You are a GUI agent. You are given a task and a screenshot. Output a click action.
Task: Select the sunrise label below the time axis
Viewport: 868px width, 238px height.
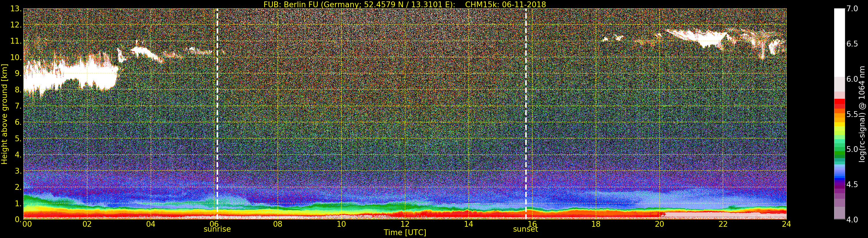[x=217, y=229]
